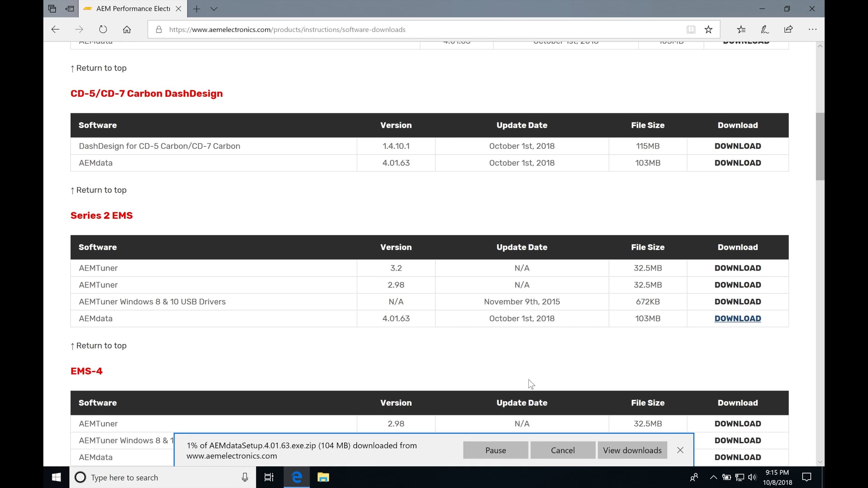Open a new browser tab
This screenshot has width=868, height=488.
coord(197,9)
